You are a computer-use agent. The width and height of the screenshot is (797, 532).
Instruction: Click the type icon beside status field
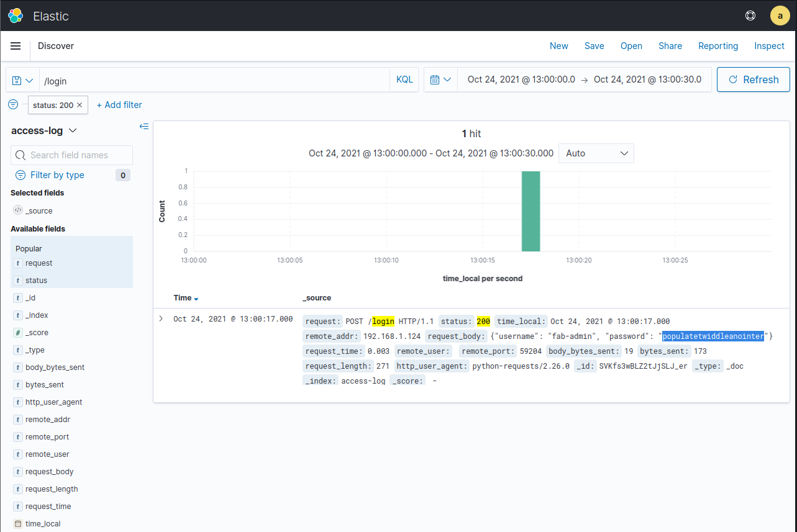coord(17,281)
